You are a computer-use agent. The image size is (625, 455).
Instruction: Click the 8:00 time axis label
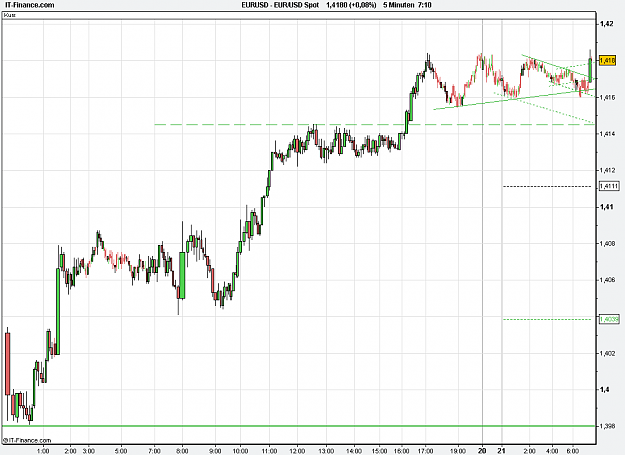pyautogui.click(x=182, y=451)
